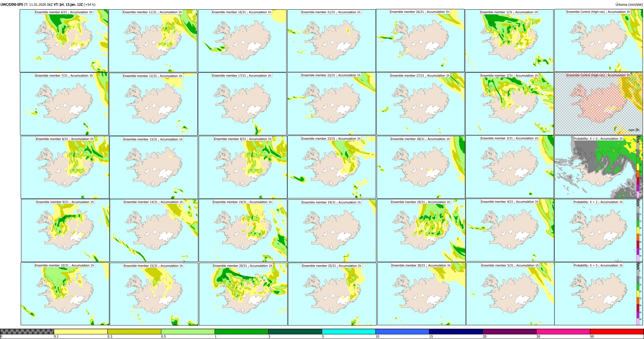644x339 pixels.
Task: Select the Ensemble member 9/31 map
Action: coord(65,231)
